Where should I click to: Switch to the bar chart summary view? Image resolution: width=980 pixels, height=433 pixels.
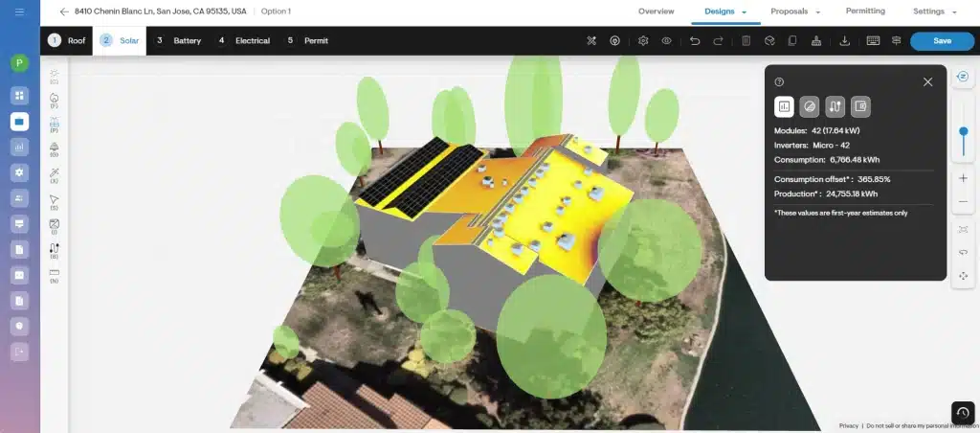[784, 107]
